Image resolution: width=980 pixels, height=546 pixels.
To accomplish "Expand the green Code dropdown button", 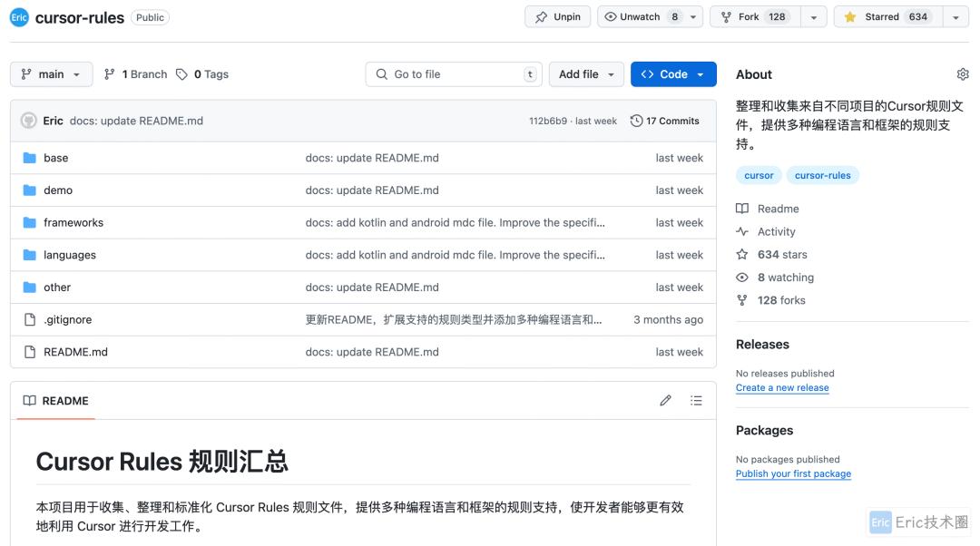I will 673,74.
